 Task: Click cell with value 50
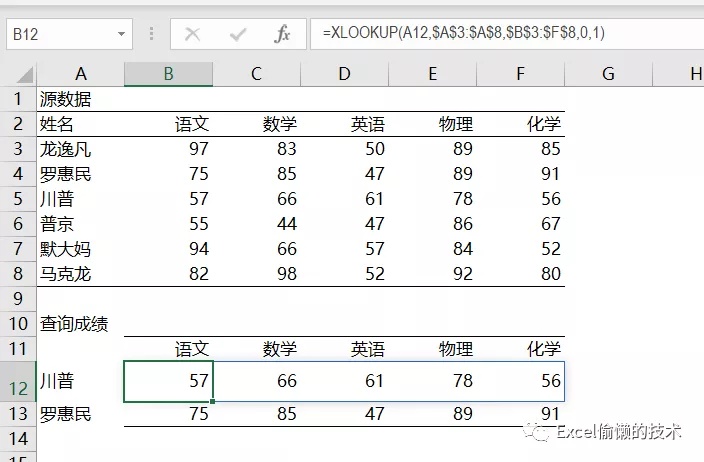click(x=344, y=149)
